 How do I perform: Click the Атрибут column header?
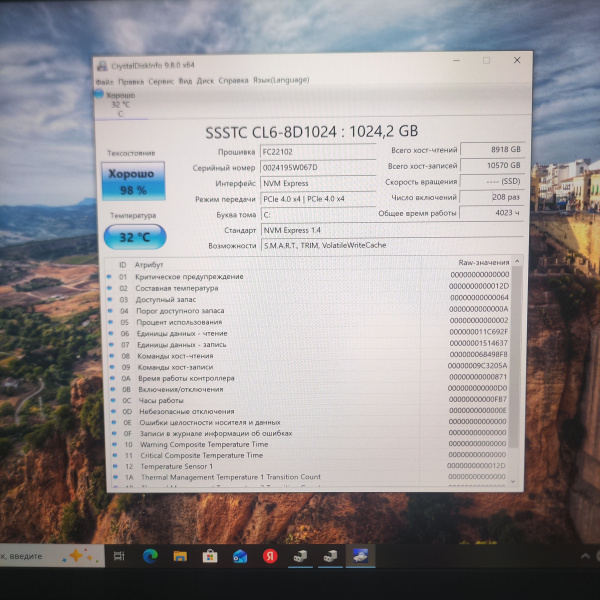coord(149,264)
